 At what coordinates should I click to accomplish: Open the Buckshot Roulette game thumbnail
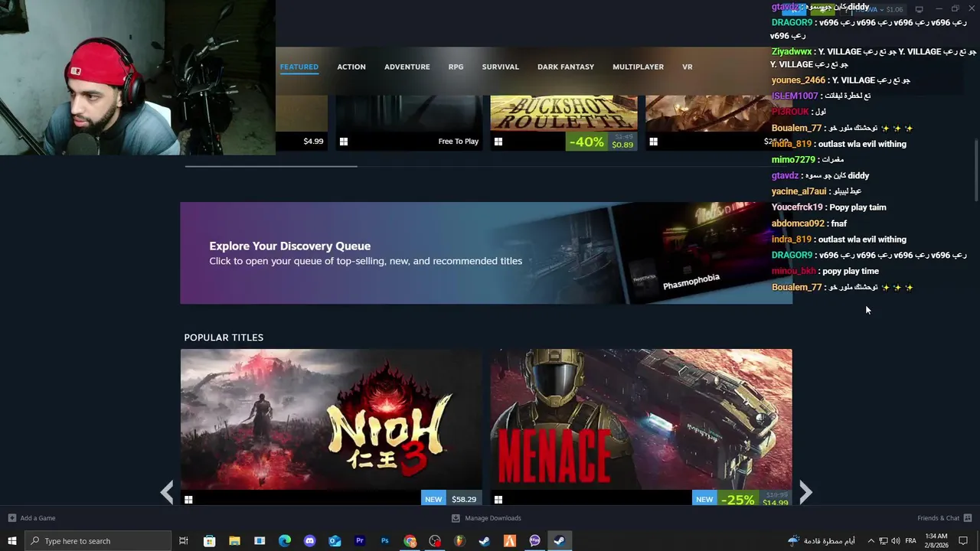coord(563,113)
